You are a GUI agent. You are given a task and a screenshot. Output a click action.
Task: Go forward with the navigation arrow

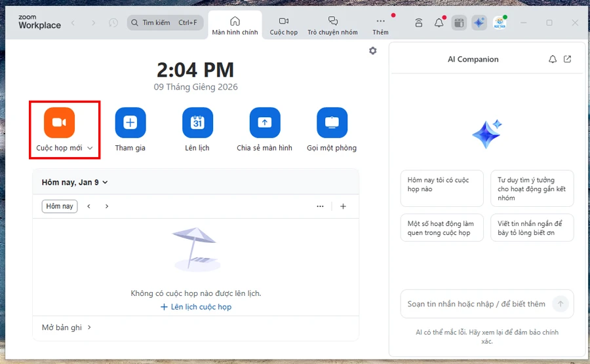click(x=93, y=23)
